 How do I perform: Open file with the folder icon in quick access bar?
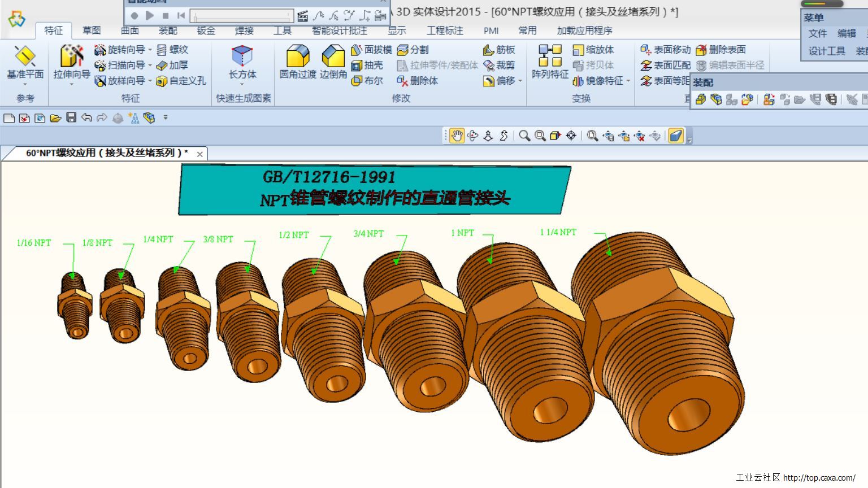click(x=55, y=117)
